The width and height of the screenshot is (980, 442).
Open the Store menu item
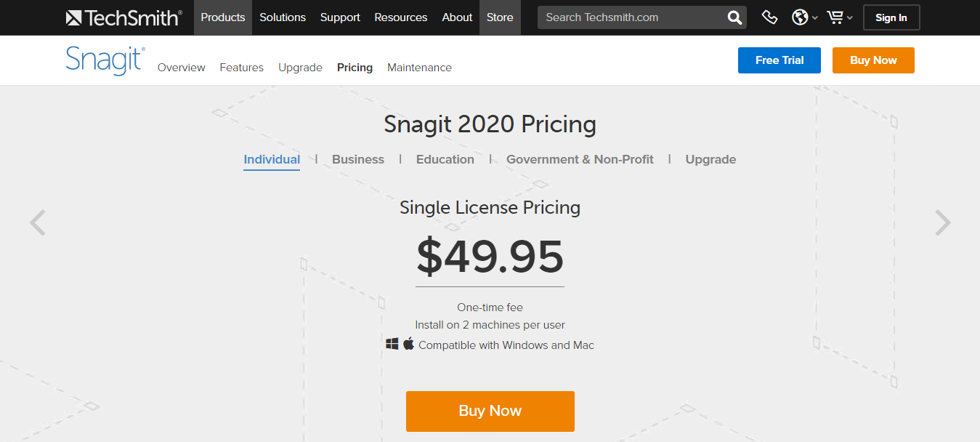[500, 17]
